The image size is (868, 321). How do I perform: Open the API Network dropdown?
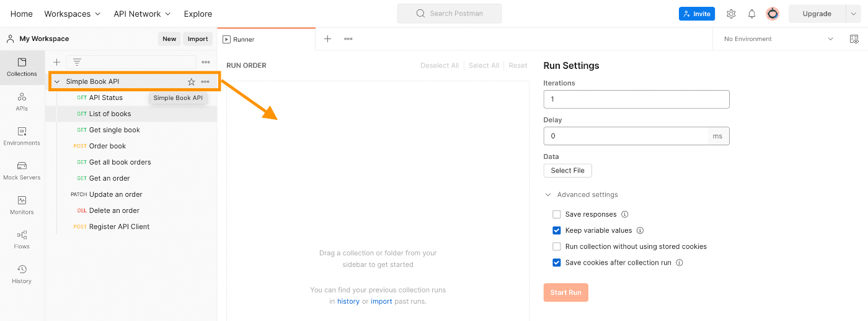[142, 14]
